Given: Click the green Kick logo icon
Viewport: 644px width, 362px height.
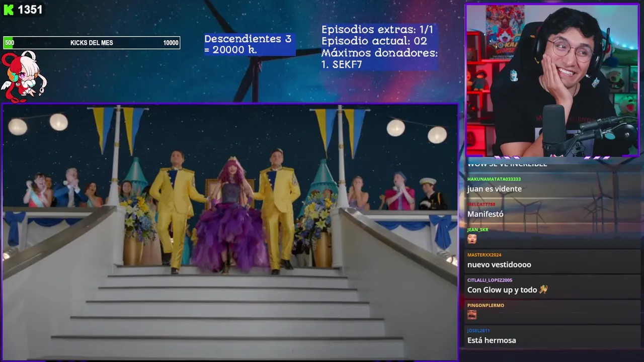Looking at the screenshot, I should click(x=9, y=10).
